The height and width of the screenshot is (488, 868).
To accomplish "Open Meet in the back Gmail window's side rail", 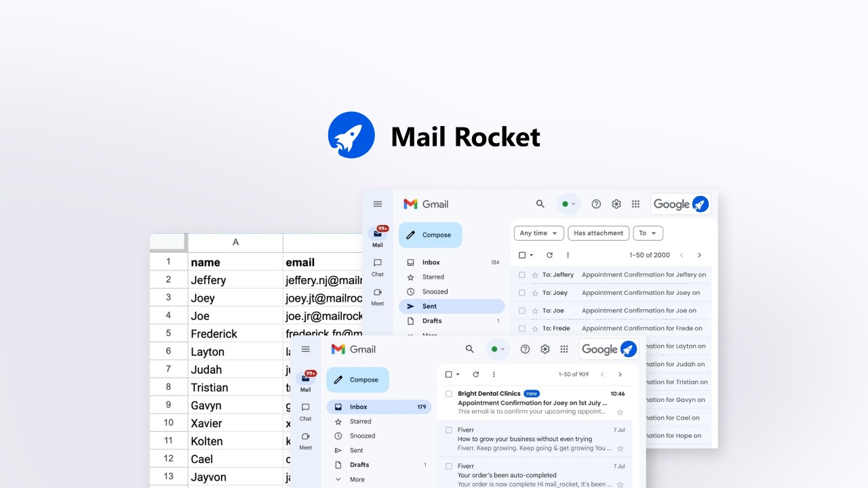I will [x=378, y=296].
